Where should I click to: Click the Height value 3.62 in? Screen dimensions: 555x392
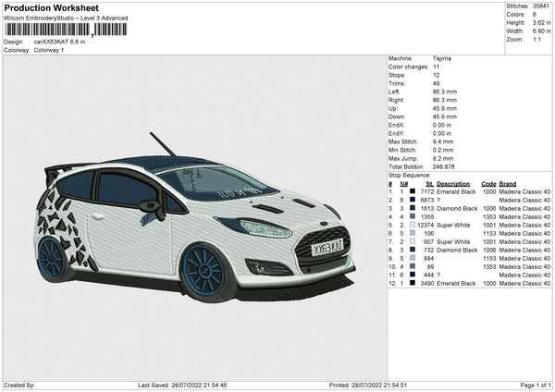tap(541, 22)
